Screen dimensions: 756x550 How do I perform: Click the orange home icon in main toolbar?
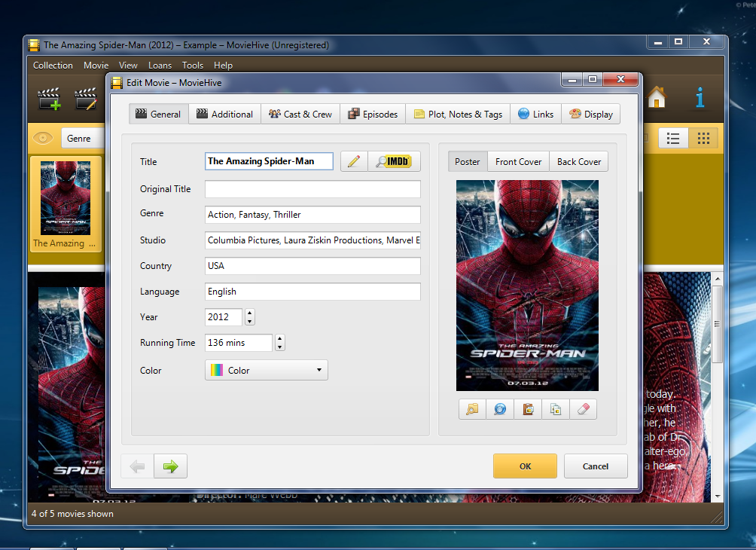point(657,97)
